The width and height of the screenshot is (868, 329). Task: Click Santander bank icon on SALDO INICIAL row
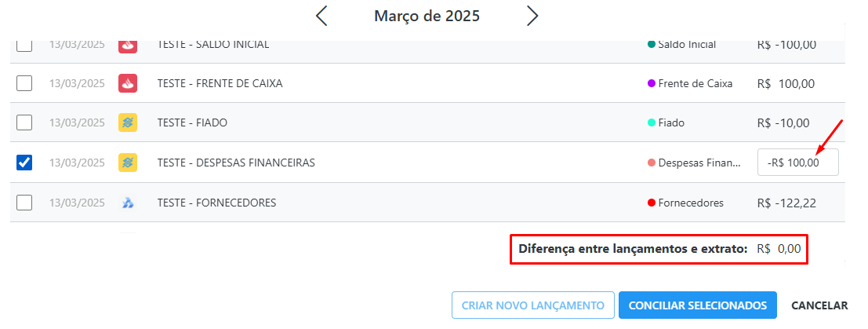tap(128, 45)
